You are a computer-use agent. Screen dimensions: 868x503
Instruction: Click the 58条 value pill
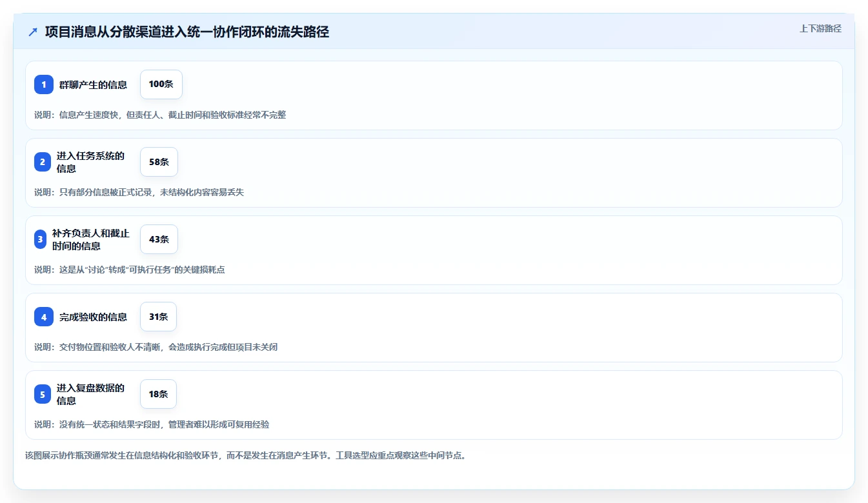tap(159, 162)
